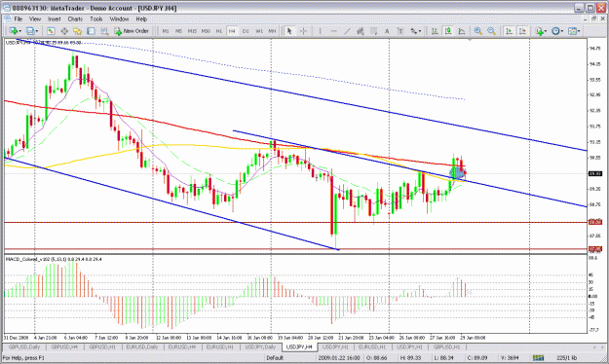Viewport: 609px width, 364px height.
Task: Toggle the Terminal panel icon
Action: 91,30
